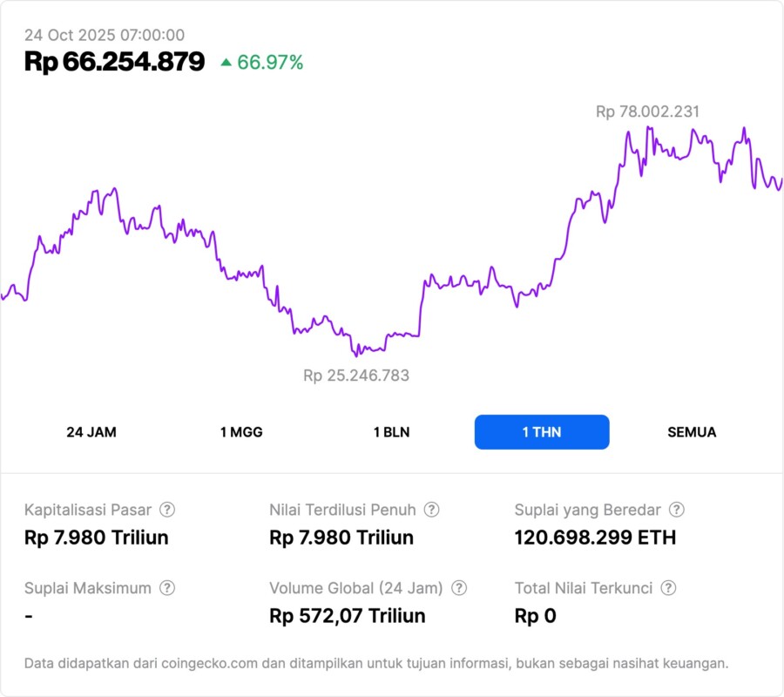The width and height of the screenshot is (784, 697).
Task: Click help icon next to Kapitalisasi Pasar
Action: click(x=167, y=510)
